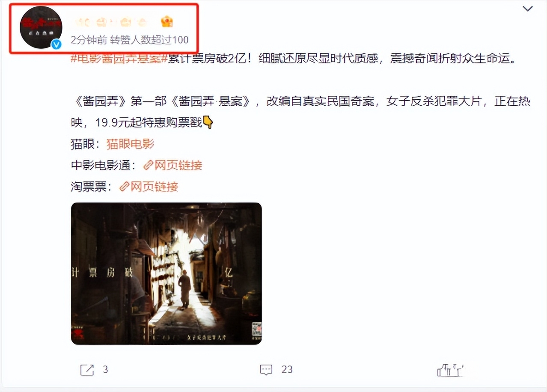Open comments via the speech bubble icon
Image resolution: width=547 pixels, height=392 pixels.
[266, 370]
